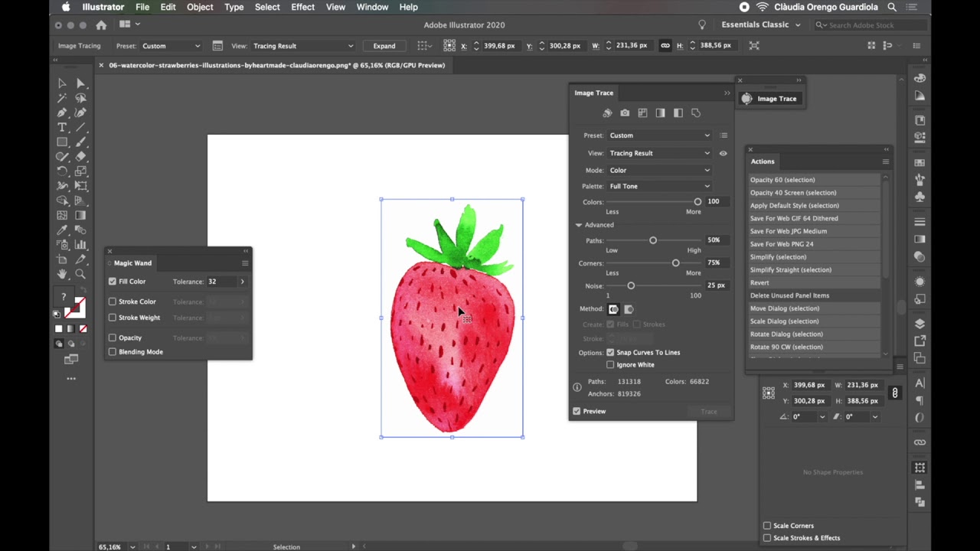Select the Type tool
The height and width of the screenshot is (551, 980).
point(62,127)
